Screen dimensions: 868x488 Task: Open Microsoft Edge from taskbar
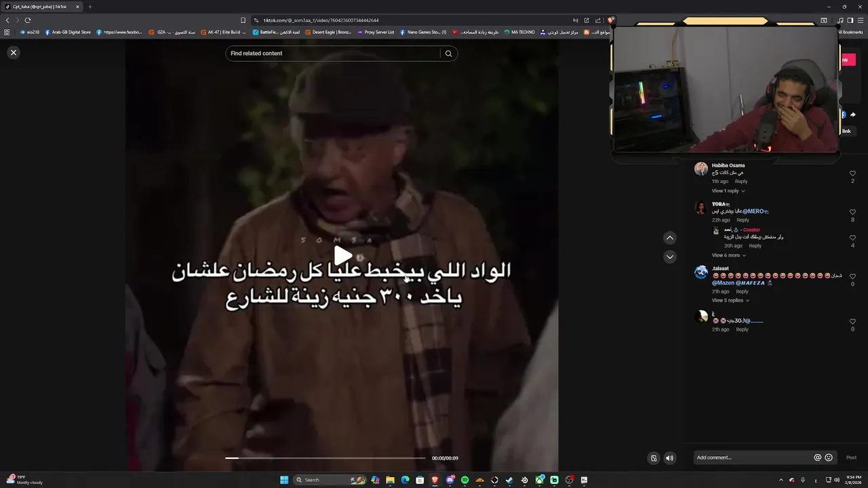click(x=405, y=480)
